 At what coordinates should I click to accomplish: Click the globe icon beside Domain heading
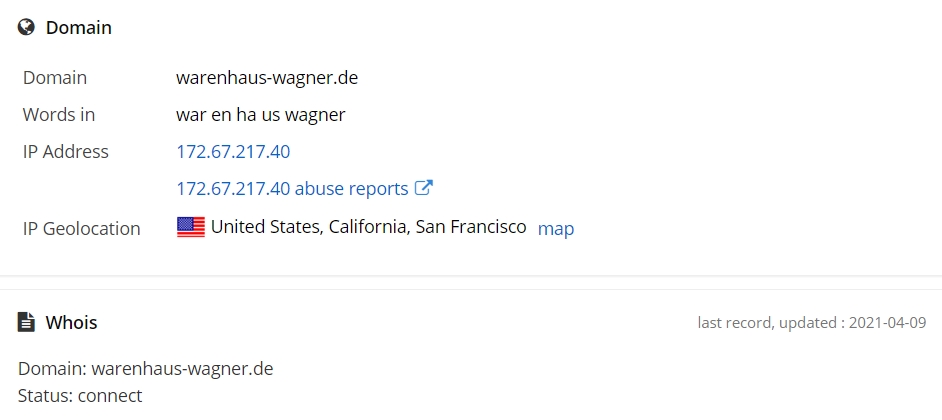pos(26,27)
